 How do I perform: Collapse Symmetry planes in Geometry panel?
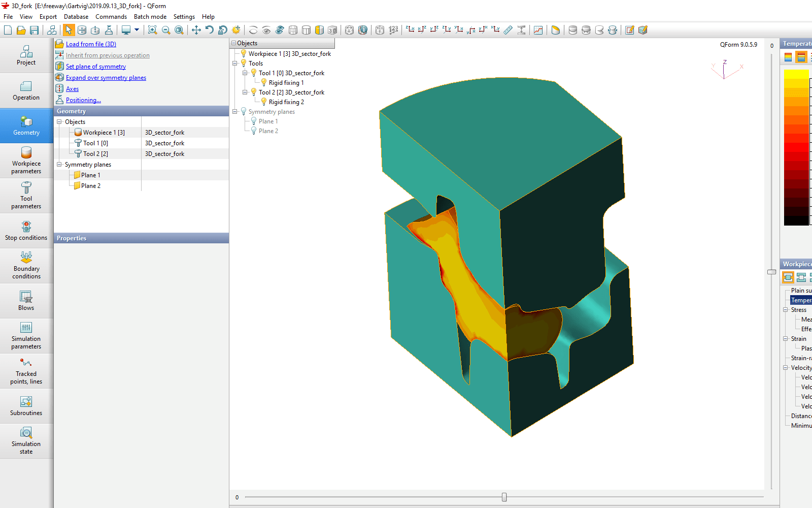(x=59, y=165)
